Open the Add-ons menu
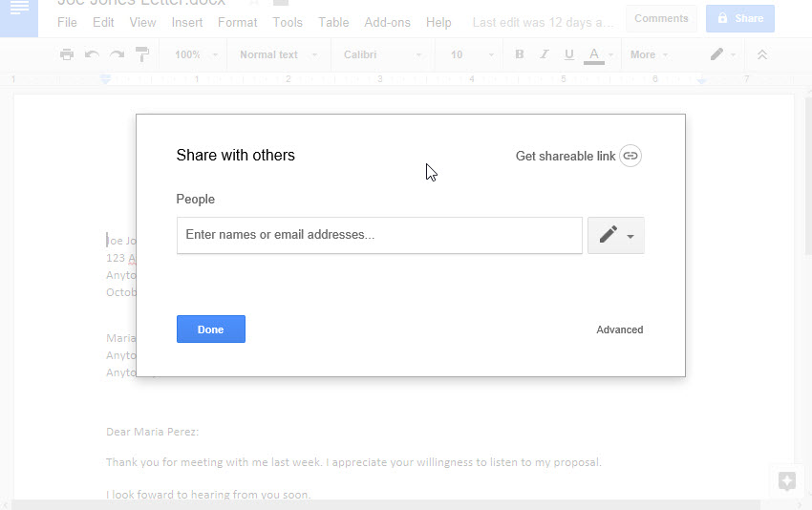 coord(387,22)
